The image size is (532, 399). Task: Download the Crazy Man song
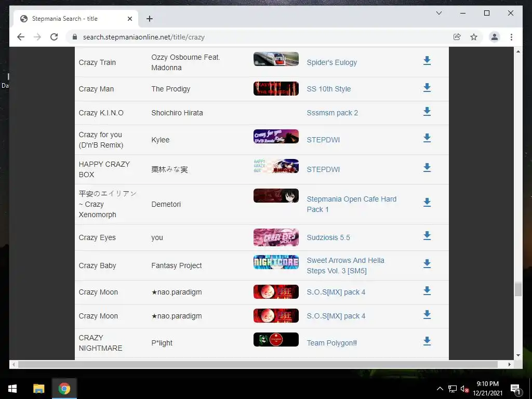(427, 87)
